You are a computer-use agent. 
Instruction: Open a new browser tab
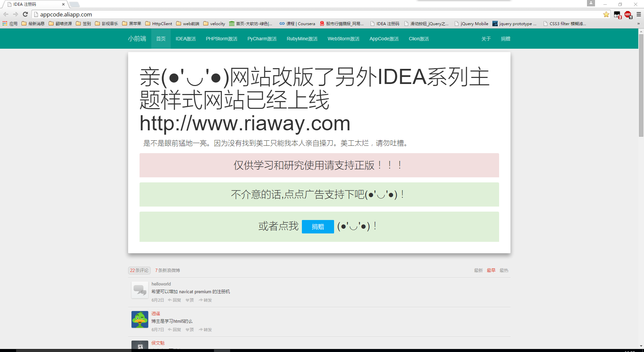(x=74, y=4)
